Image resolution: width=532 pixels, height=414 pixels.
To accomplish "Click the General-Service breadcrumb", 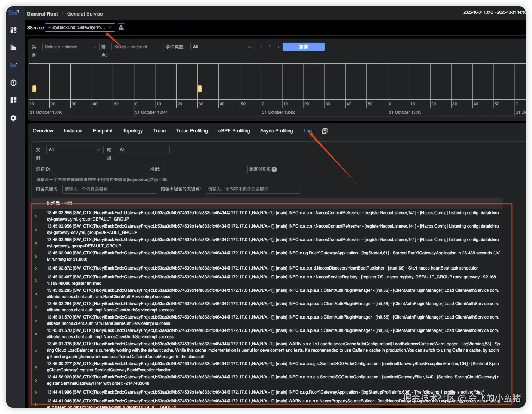I will point(85,14).
